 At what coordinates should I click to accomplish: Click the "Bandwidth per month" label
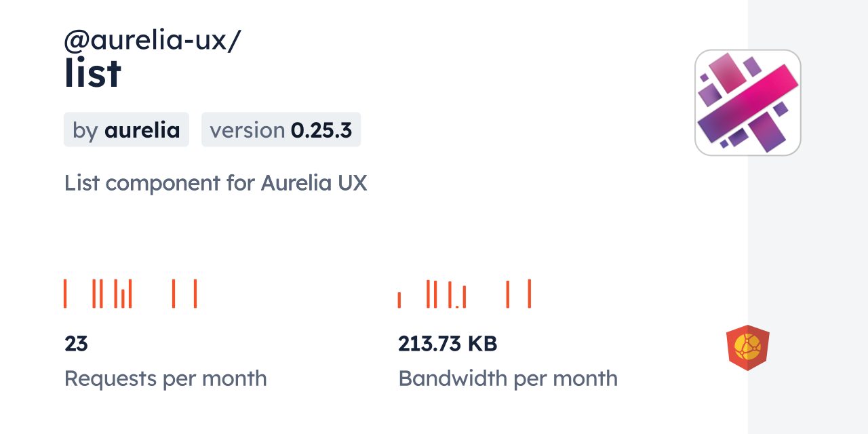[508, 378]
